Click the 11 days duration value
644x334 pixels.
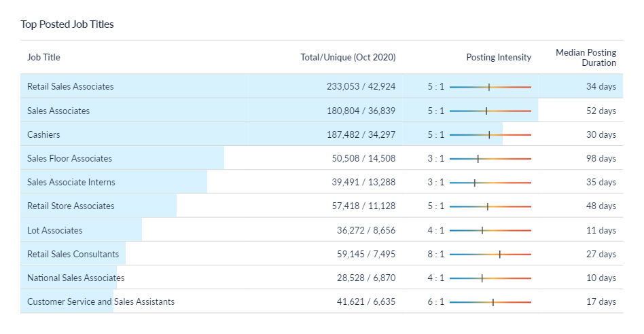(601, 230)
